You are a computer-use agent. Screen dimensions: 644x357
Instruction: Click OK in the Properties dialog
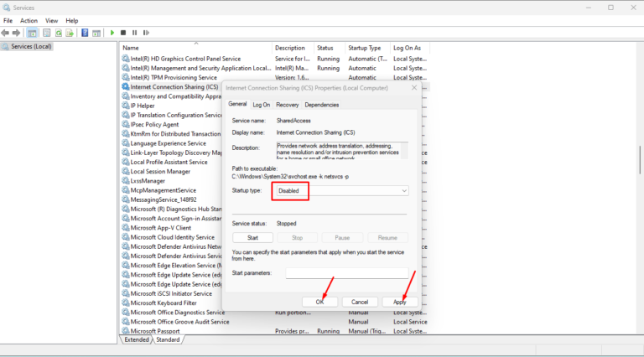(x=319, y=302)
